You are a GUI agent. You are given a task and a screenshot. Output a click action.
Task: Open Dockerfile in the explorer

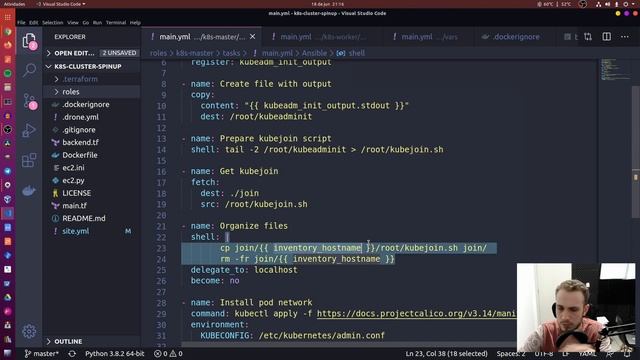point(92,155)
